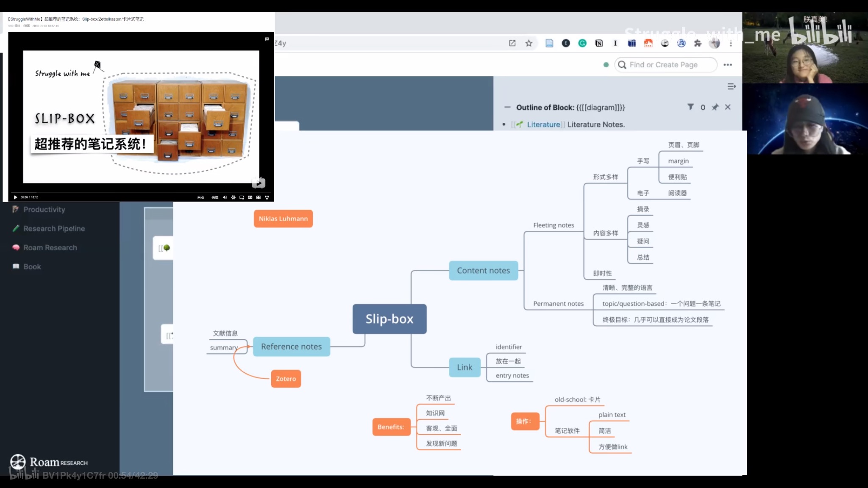Click the Slip-box video thumbnail
This screenshot has width=868, height=488.
pyautogui.click(x=141, y=116)
